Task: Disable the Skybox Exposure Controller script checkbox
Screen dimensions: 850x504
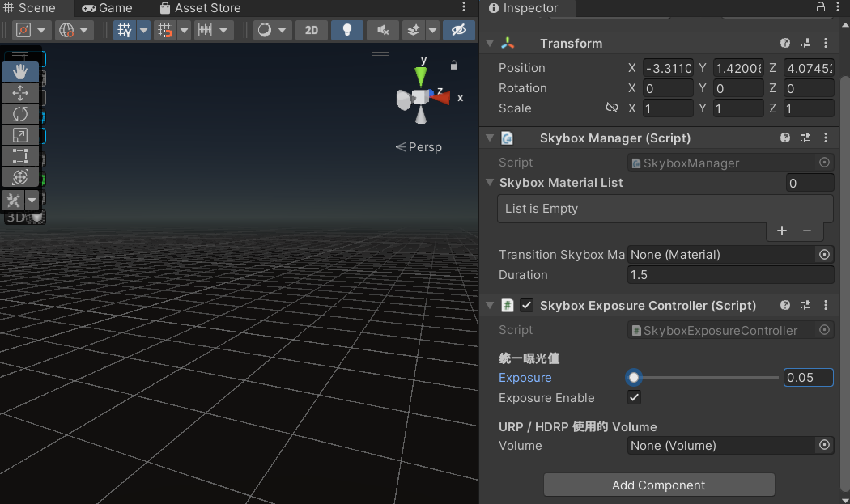Action: point(526,306)
